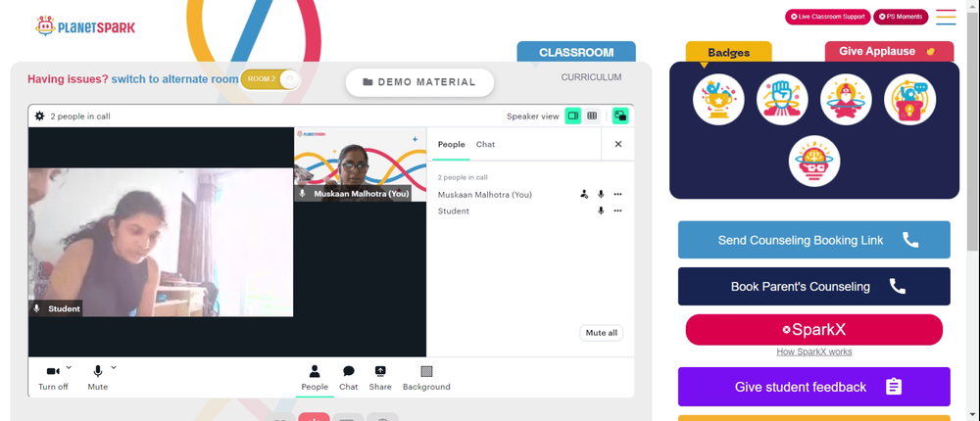Select the CLASSROOM tab

[576, 52]
